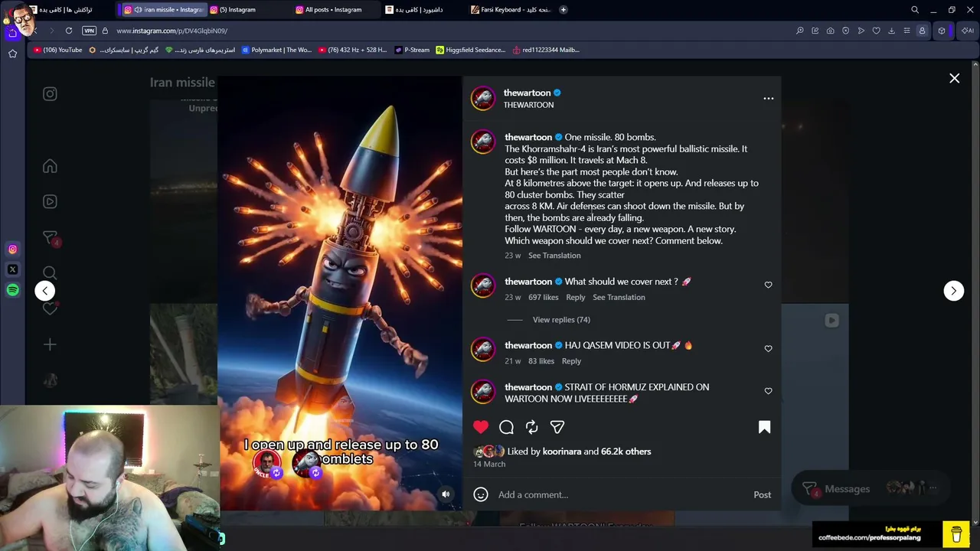Open Spotify panel in browser sidebar

click(12, 290)
